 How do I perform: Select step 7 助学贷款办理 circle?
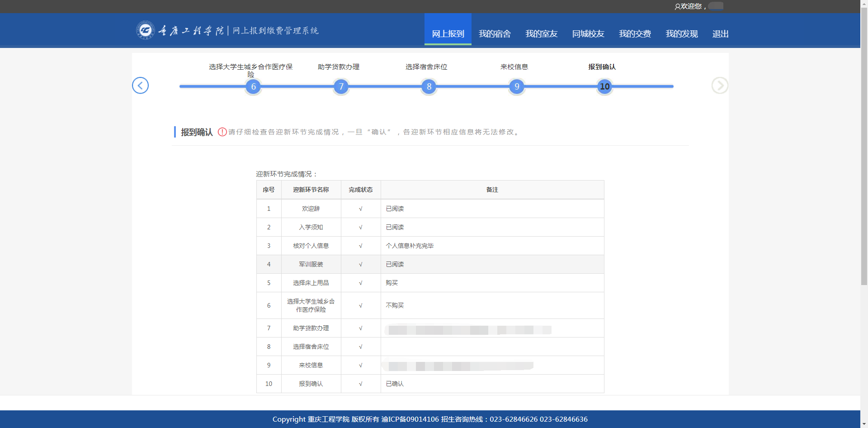(x=341, y=86)
